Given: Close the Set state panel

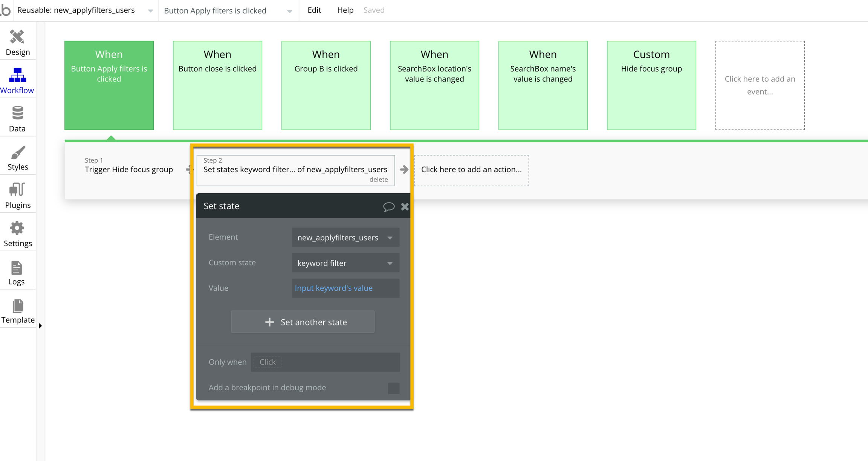Looking at the screenshot, I should [405, 206].
